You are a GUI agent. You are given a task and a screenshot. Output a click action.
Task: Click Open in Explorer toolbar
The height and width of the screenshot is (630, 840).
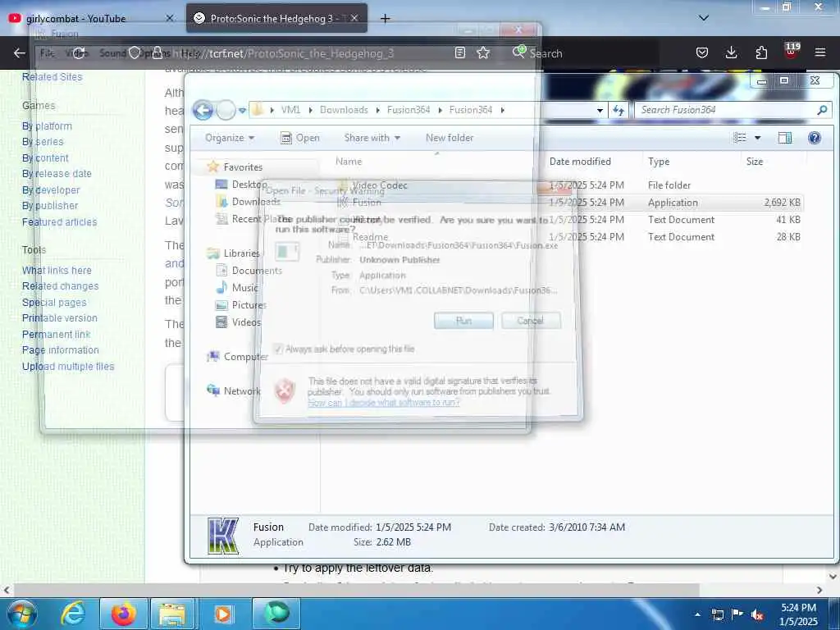300,138
